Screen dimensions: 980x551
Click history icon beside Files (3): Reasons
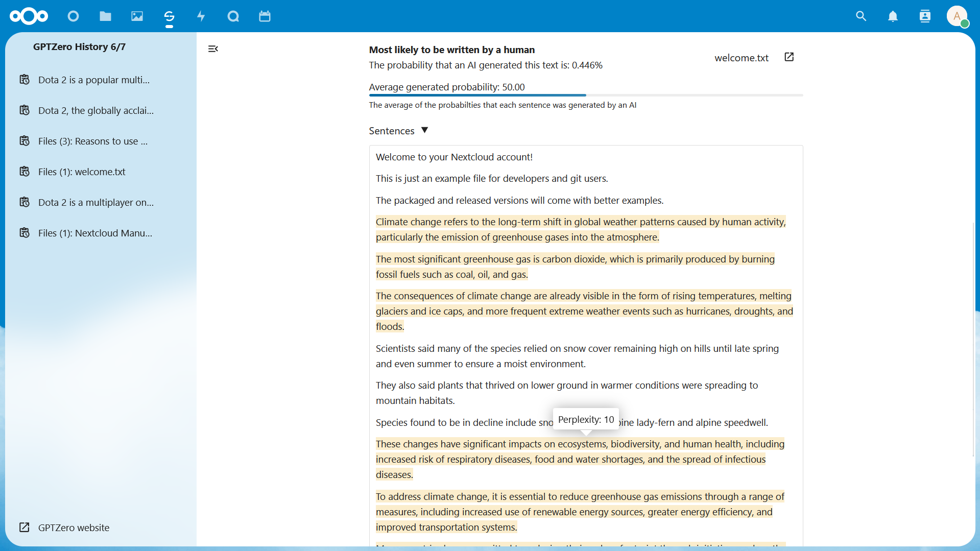[x=25, y=141]
